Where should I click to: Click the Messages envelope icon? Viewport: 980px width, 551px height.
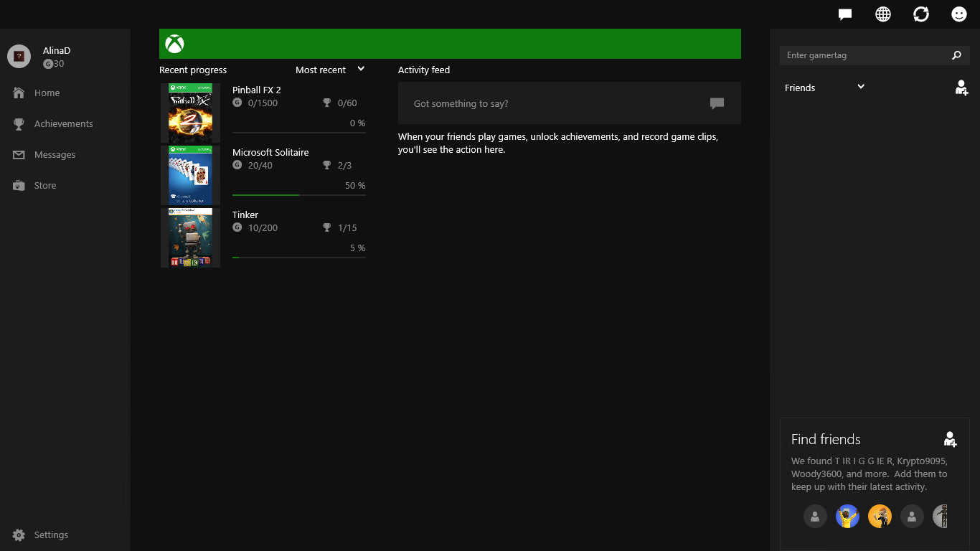[19, 154]
